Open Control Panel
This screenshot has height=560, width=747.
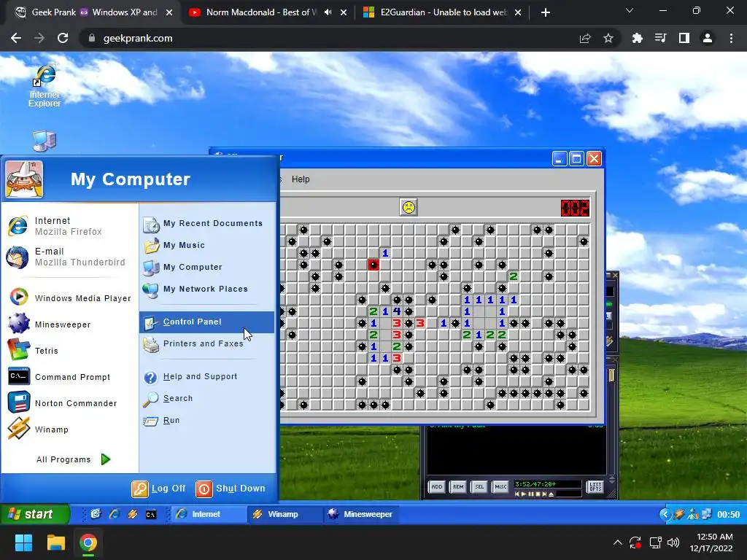206,322
